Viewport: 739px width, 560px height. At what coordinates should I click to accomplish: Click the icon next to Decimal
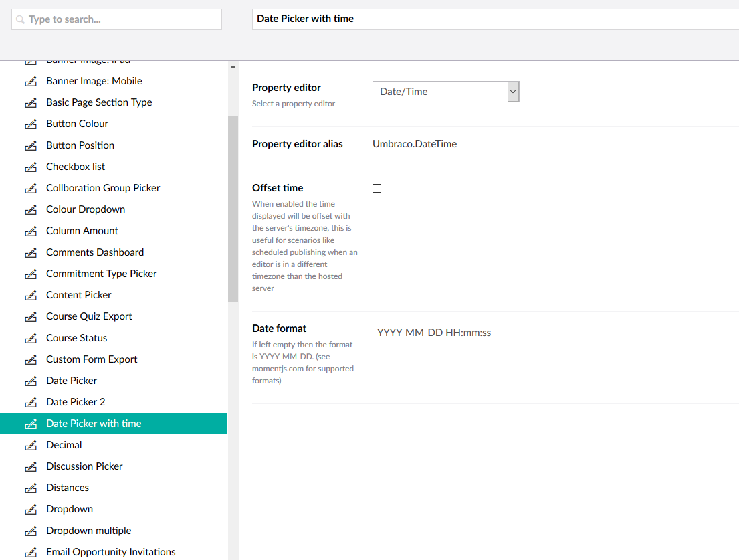pyautogui.click(x=31, y=446)
